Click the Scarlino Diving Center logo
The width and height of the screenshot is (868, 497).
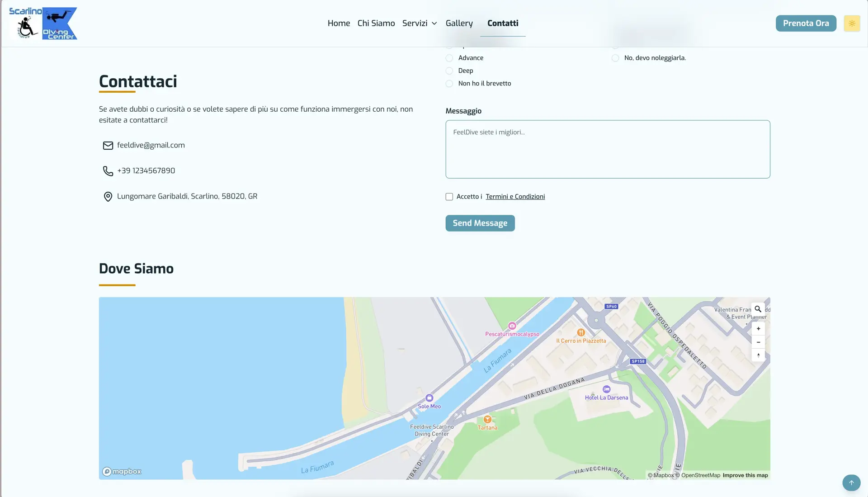(43, 24)
